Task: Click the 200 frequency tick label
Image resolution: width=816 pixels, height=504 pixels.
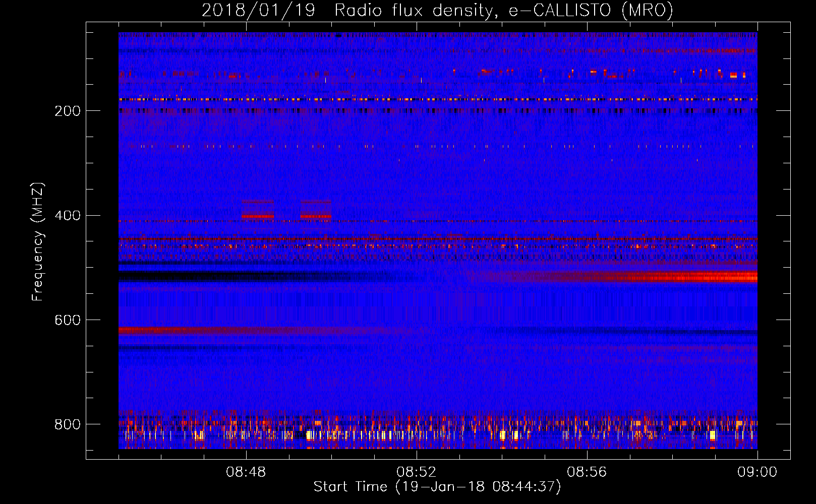Action: click(68, 111)
